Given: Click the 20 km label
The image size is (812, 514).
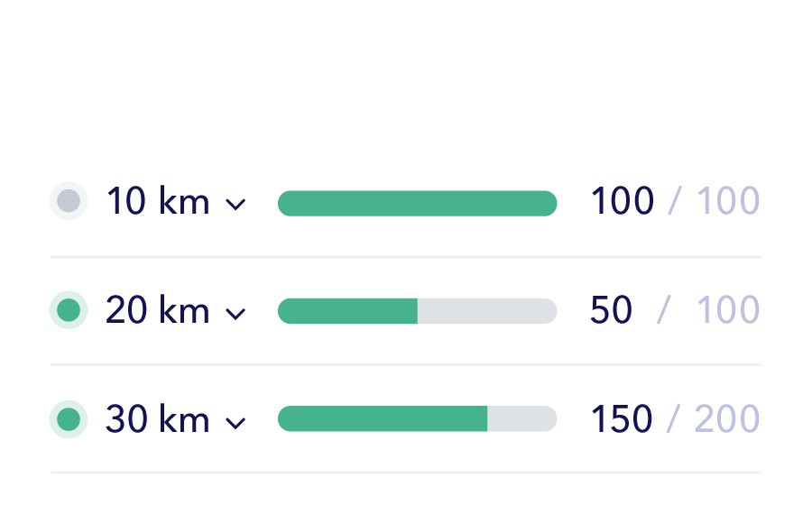Looking at the screenshot, I should tap(158, 310).
